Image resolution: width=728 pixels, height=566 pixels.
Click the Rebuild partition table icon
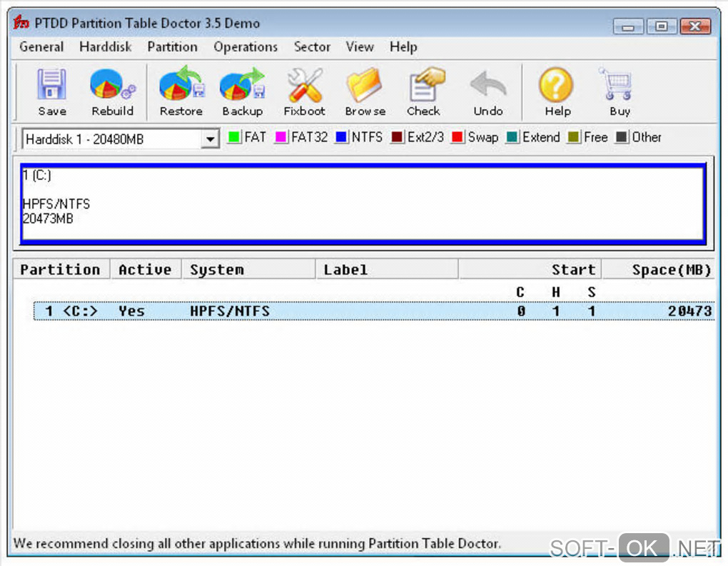pos(112,84)
